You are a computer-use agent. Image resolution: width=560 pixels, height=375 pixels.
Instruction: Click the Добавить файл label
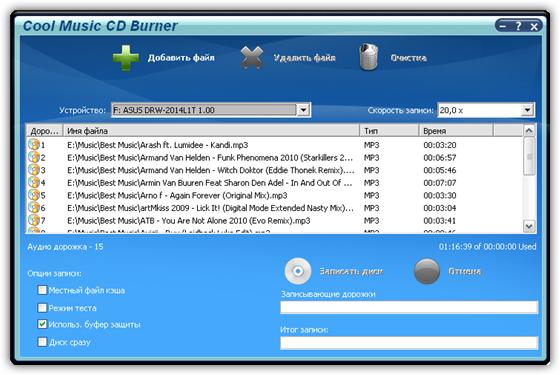point(181,58)
